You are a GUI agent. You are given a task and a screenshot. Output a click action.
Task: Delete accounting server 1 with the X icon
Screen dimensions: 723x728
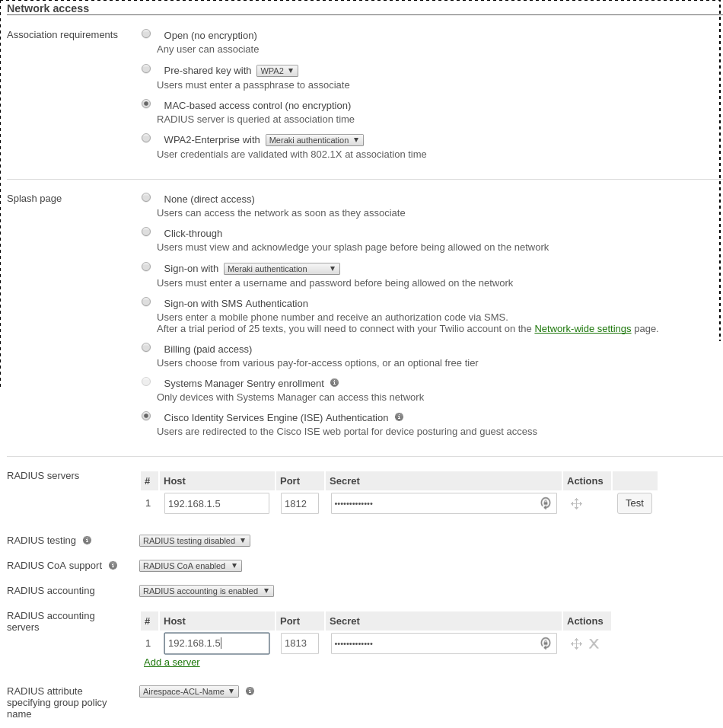click(x=594, y=643)
